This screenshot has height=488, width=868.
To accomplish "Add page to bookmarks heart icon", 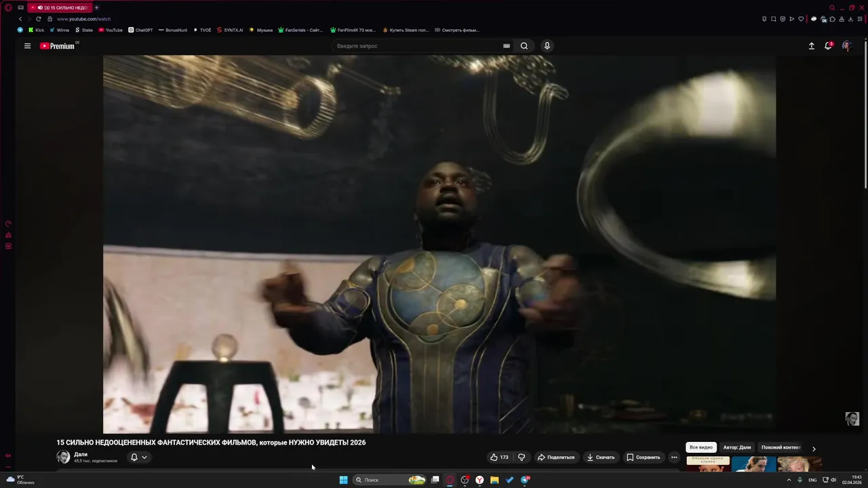I will [801, 19].
